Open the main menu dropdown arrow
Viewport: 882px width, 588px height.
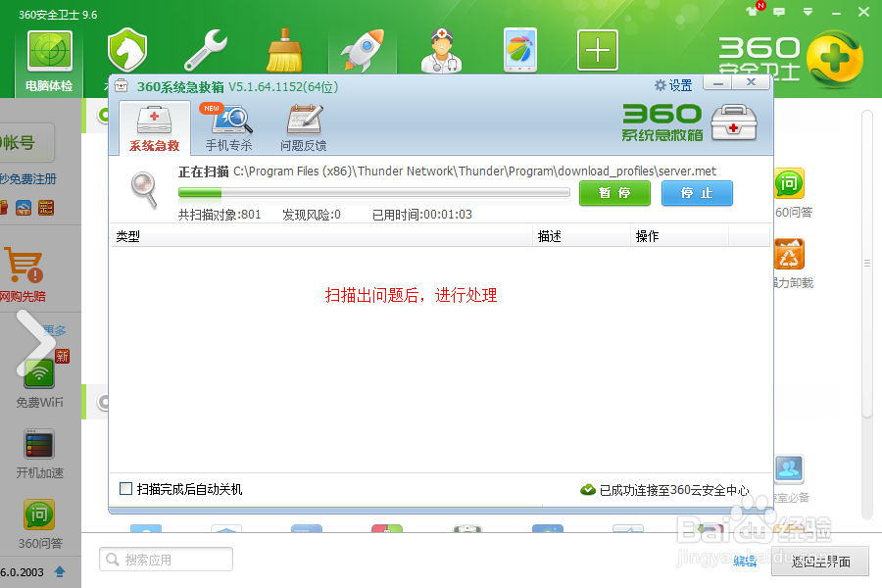[808, 11]
